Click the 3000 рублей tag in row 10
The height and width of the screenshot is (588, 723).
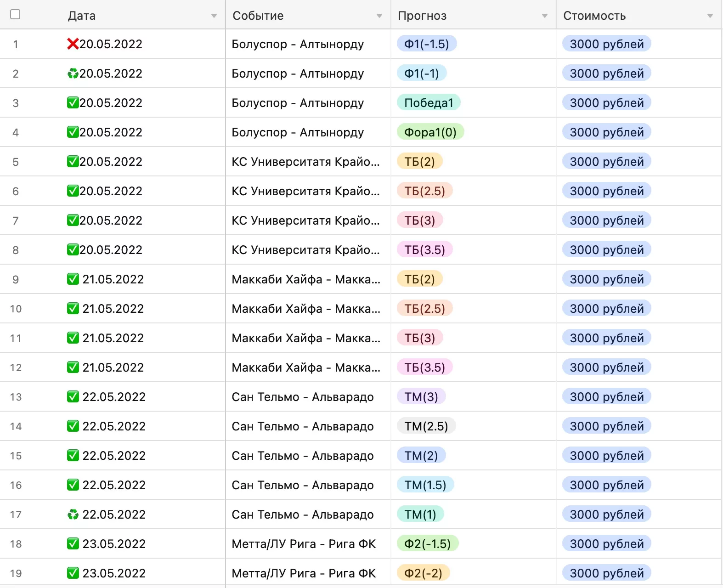606,309
